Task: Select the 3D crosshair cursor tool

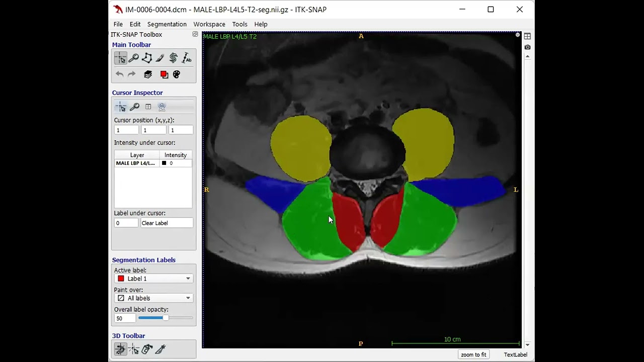Action: coord(134,349)
